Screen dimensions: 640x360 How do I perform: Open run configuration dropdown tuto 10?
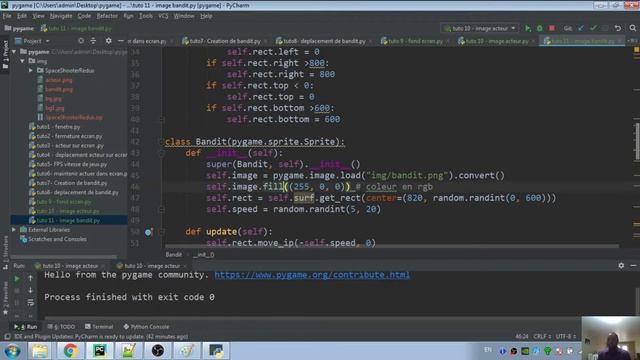click(480, 28)
